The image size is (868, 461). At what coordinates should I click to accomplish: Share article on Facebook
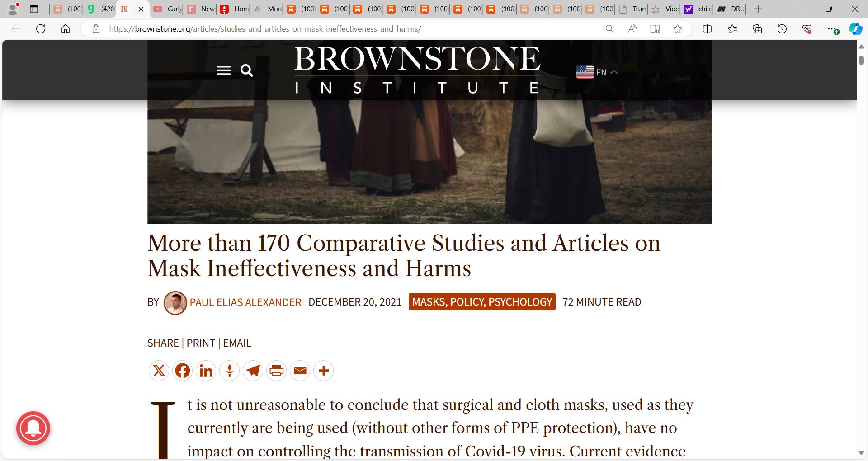pyautogui.click(x=183, y=371)
